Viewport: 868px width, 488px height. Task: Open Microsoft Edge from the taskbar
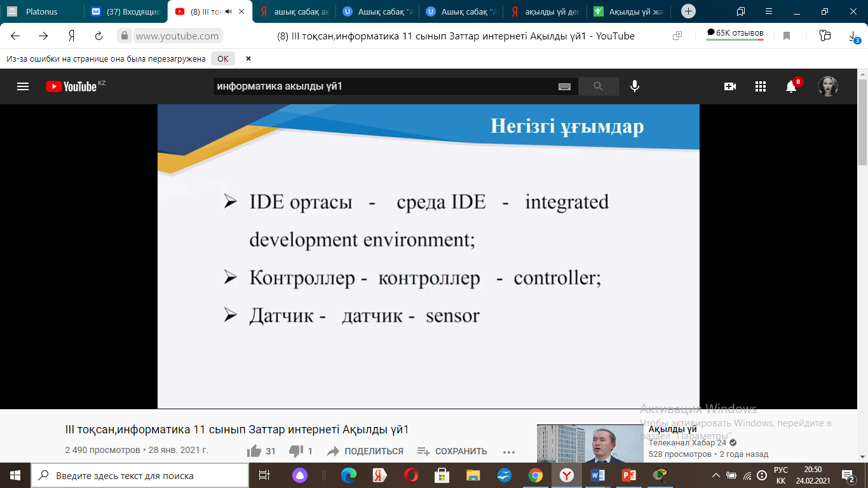click(348, 475)
